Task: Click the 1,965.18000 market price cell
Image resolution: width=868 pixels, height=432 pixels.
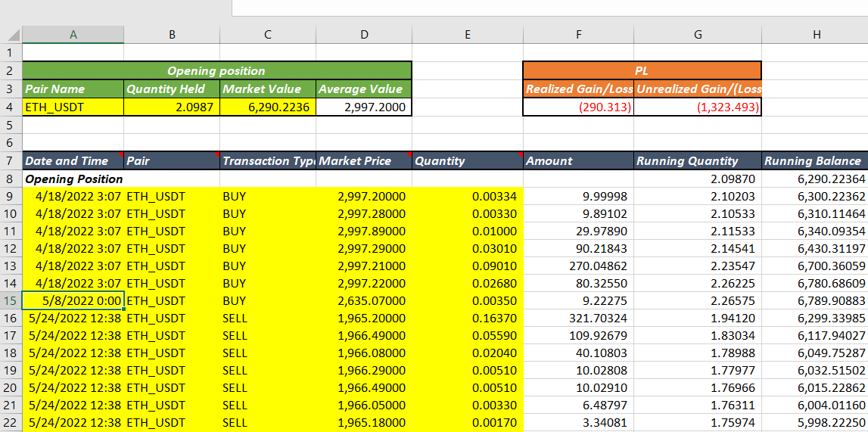Action: 364,423
